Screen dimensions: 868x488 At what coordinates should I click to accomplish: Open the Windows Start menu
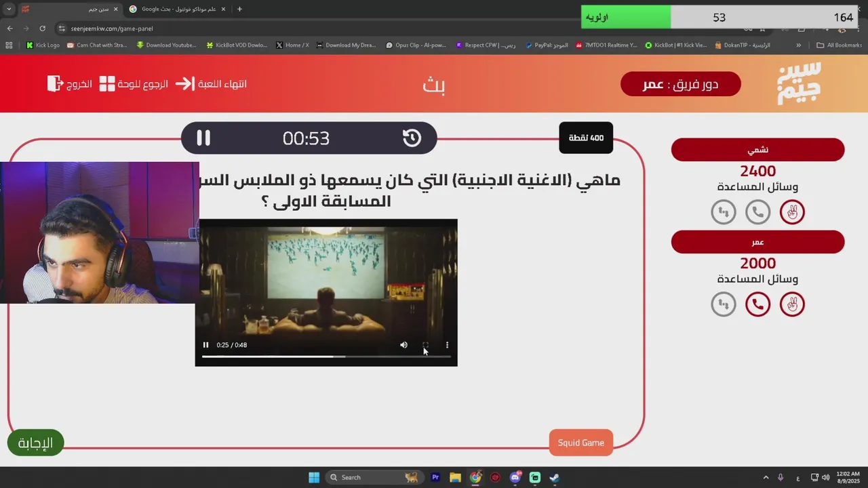click(314, 477)
